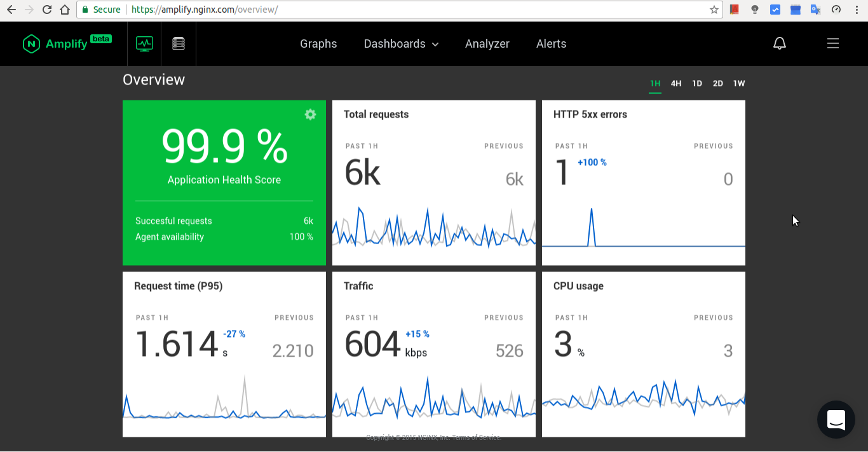Open the Analyzer page

point(487,44)
